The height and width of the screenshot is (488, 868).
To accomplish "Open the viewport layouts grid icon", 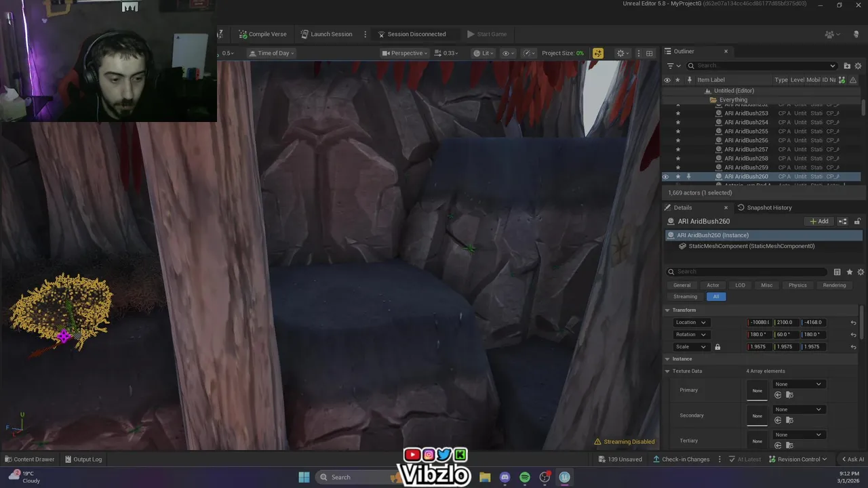I will 649,53.
